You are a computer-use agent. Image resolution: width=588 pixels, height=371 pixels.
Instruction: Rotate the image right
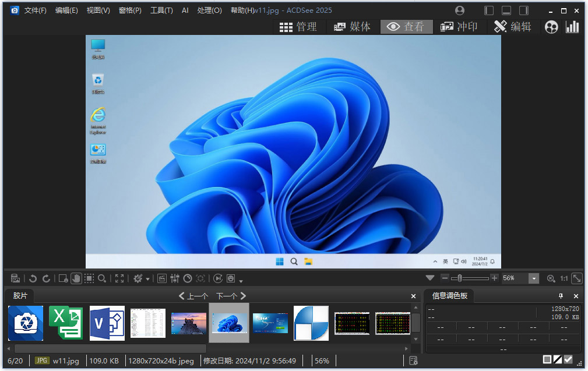coord(46,278)
